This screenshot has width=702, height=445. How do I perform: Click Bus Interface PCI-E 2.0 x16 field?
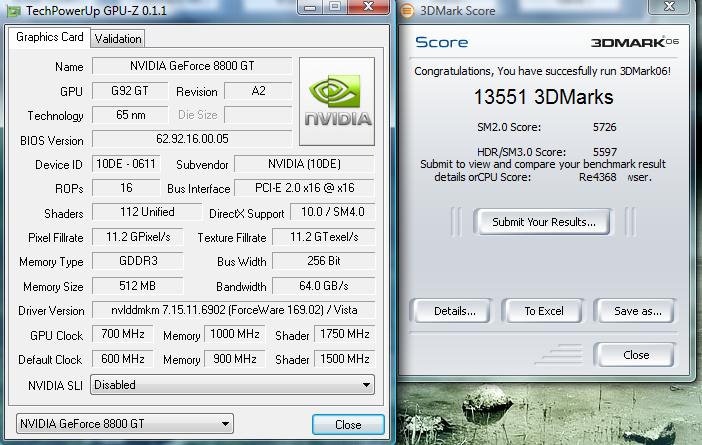tap(304, 188)
